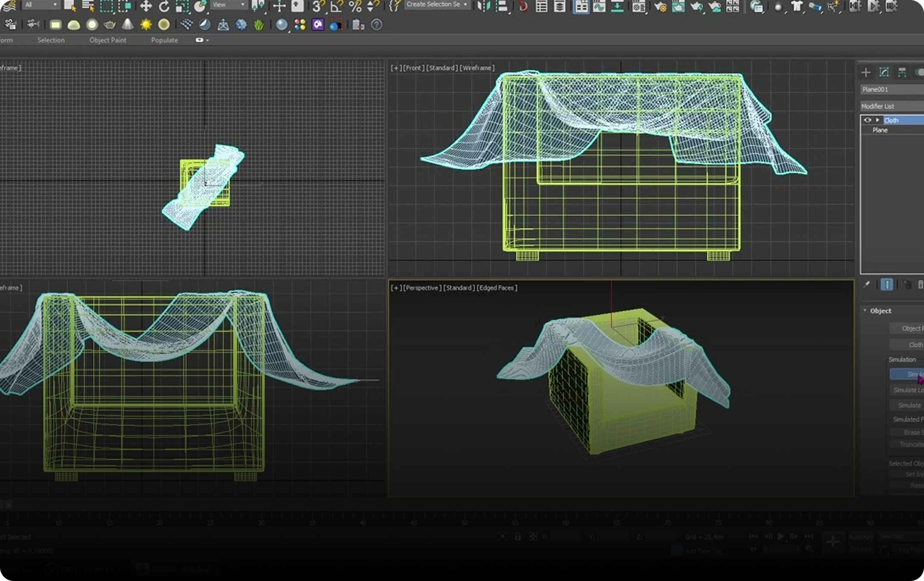Screen dimensions: 924x581
Task: Click the Teapot primitive icon
Action: click(109, 25)
